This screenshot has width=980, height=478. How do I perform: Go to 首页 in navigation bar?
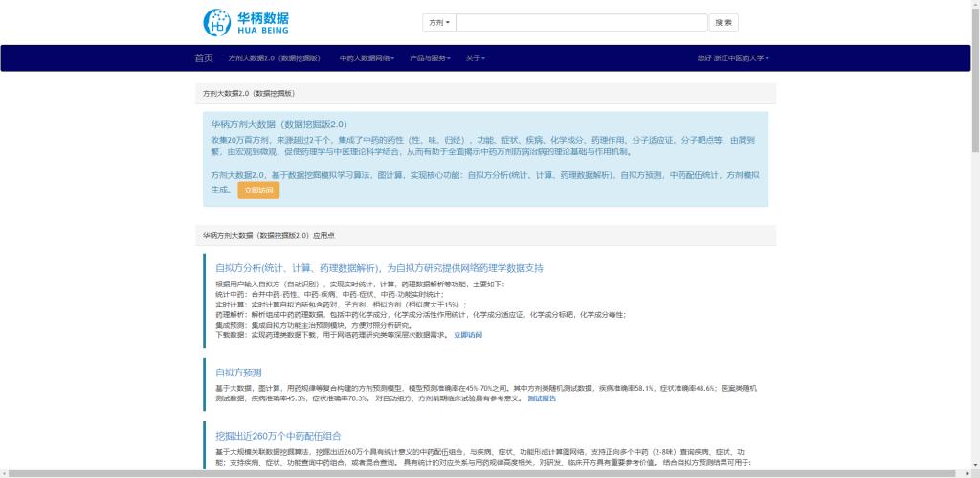click(x=204, y=58)
